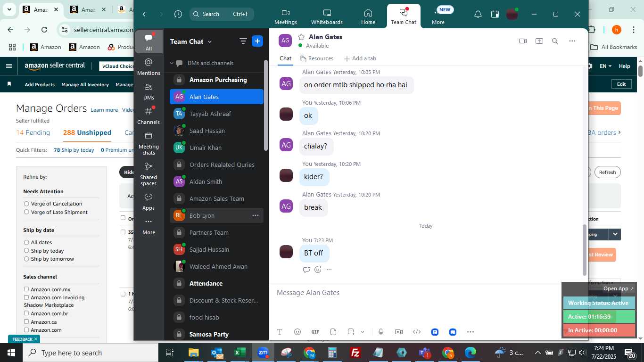Select Ship by today radio button
644x362 pixels.
click(26, 251)
